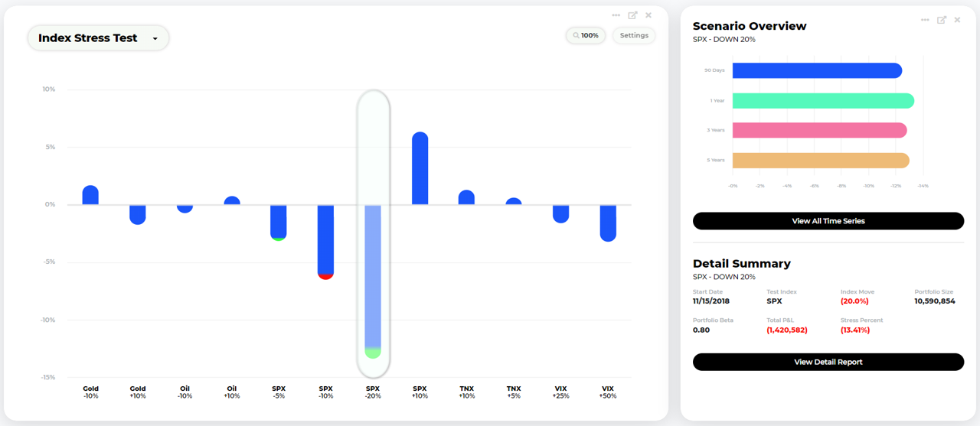Select the SPX -10% bar with red tip
Image resolution: width=980 pixels, height=426 pixels.
tap(325, 242)
